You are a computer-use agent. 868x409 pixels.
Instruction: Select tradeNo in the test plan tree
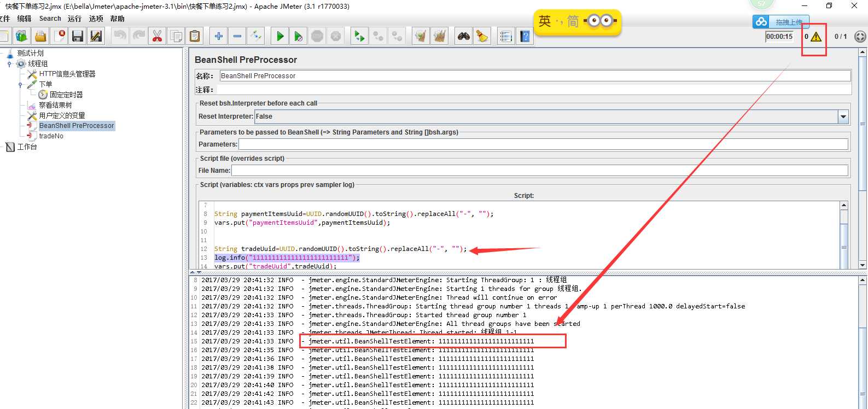[51, 136]
